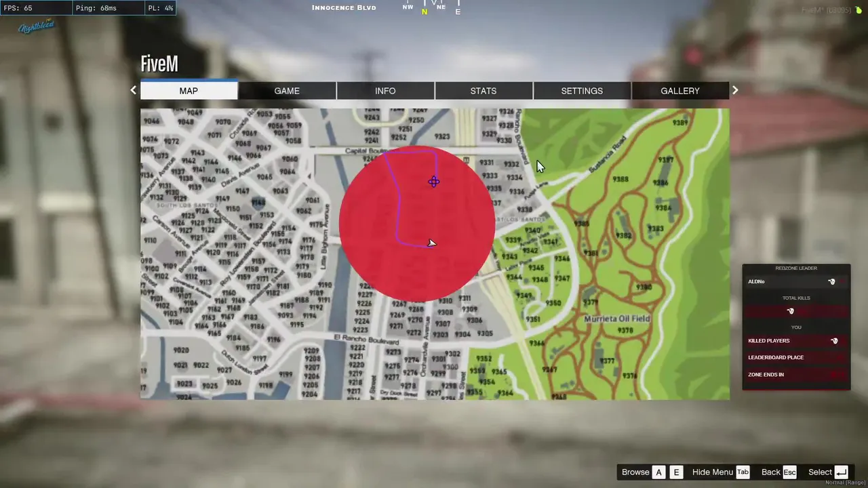The image size is (868, 488).
Task: Switch to the GAME tab
Action: point(287,91)
